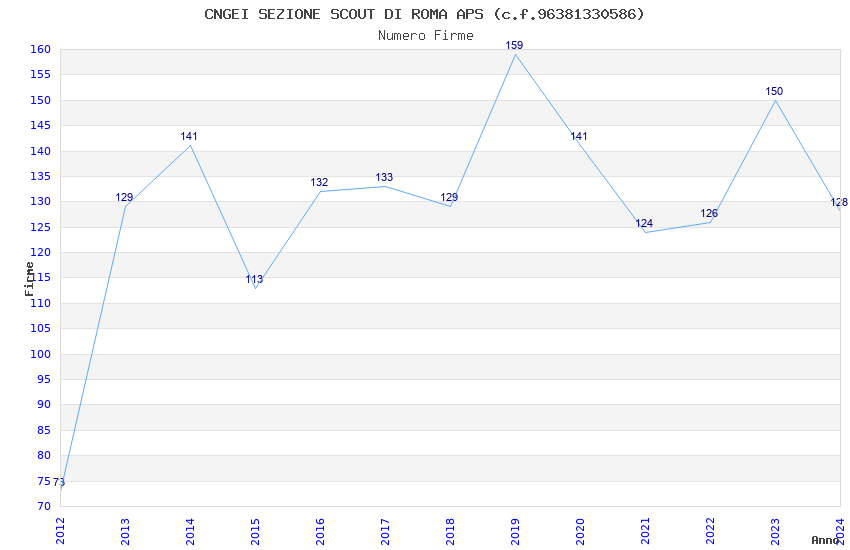The image size is (850, 550).
Task: Select the data label 124
Action: pyautogui.click(x=644, y=223)
